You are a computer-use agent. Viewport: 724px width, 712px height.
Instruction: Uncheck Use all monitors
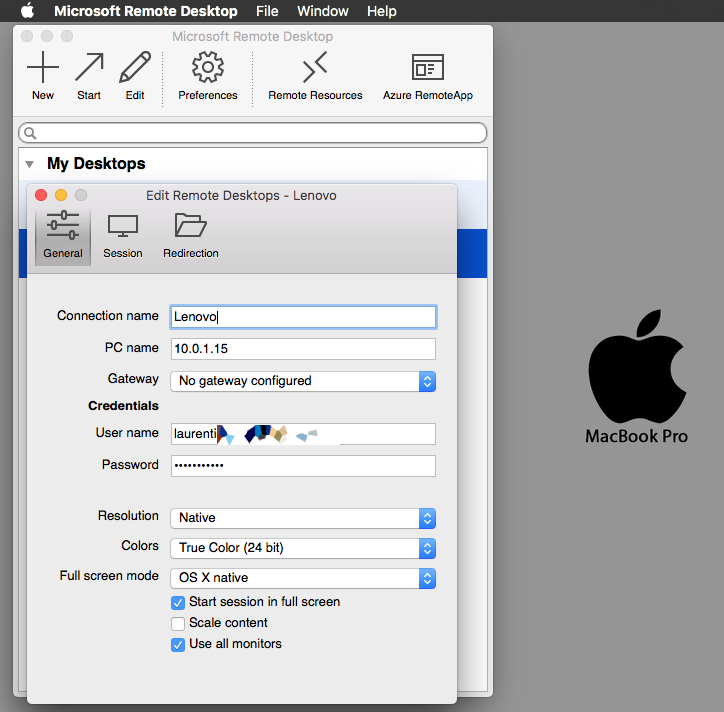click(x=178, y=645)
